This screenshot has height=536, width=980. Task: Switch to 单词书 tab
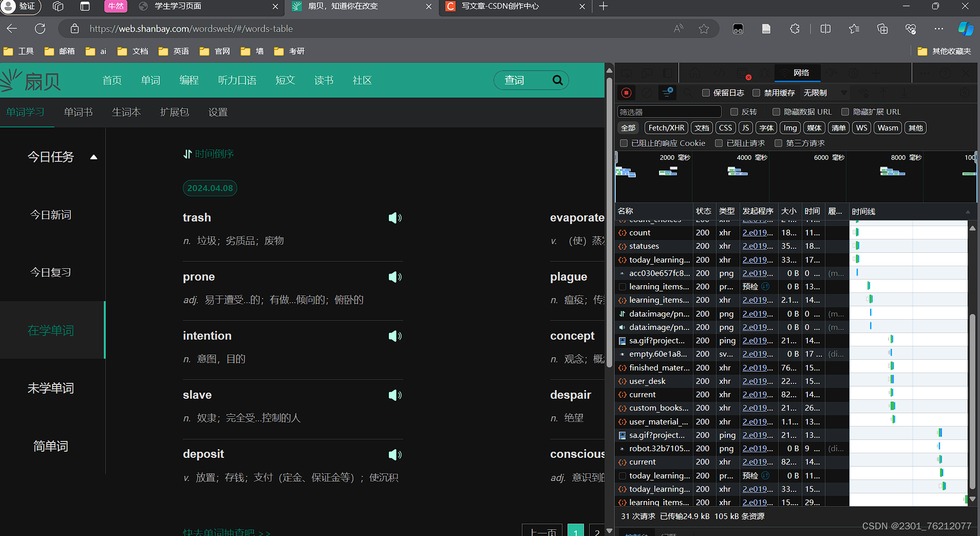pos(78,112)
